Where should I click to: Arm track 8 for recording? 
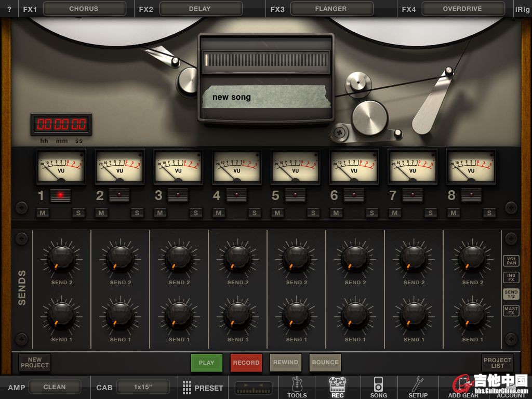click(x=471, y=195)
